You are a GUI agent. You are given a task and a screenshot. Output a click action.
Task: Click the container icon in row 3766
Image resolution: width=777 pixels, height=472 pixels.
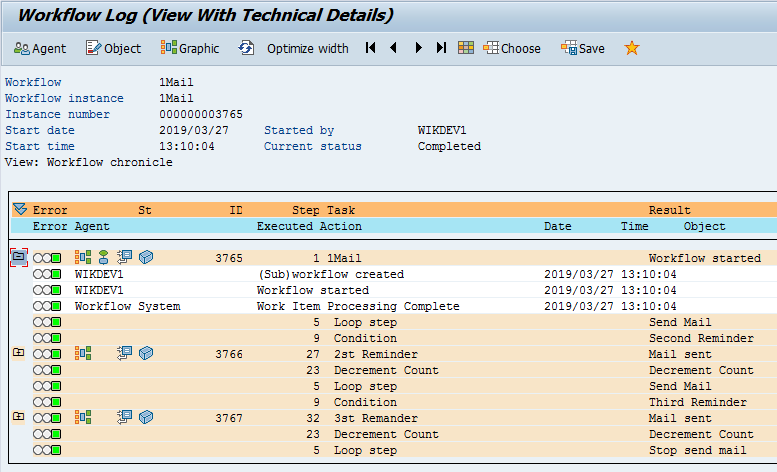pyautogui.click(x=124, y=353)
